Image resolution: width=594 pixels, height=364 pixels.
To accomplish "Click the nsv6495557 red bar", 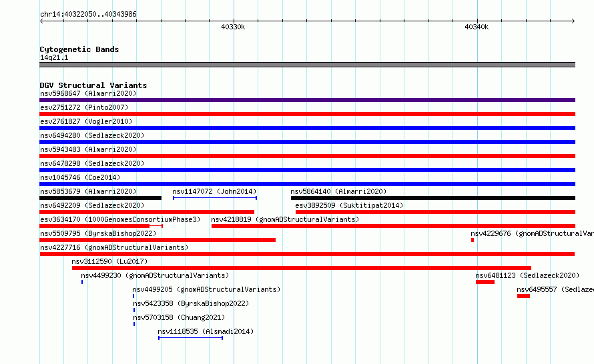I will pos(523,296).
